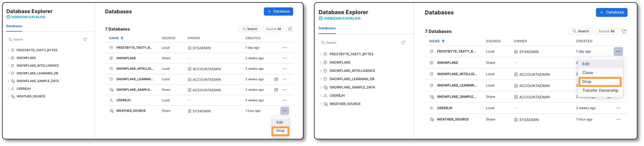The width and height of the screenshot is (644, 146).
Task: Expand SNOWFLAKE_LEARNING_DB in left window tree
Action: tap(8, 73)
